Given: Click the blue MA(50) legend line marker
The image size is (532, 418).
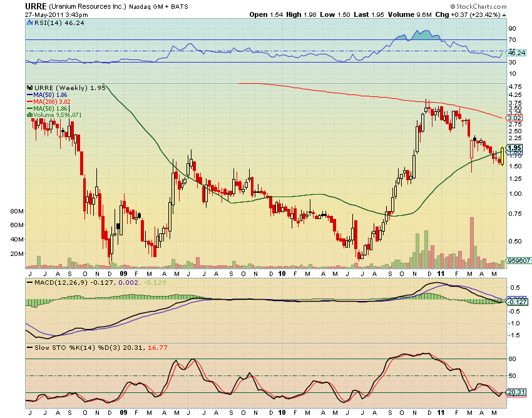Looking at the screenshot, I should 29,95.
